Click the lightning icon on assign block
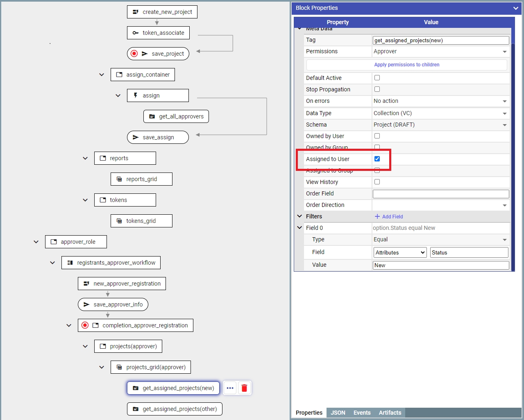The height and width of the screenshot is (420, 524). coord(136,95)
